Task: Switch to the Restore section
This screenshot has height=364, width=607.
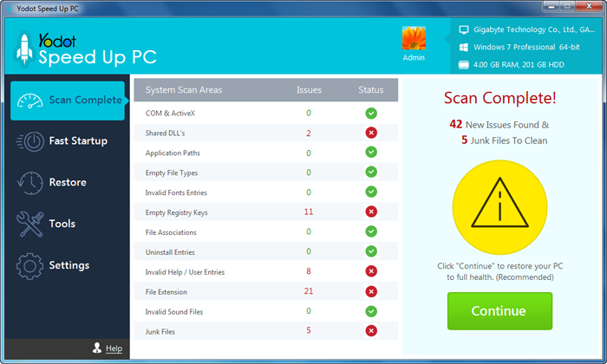Action: (68, 183)
